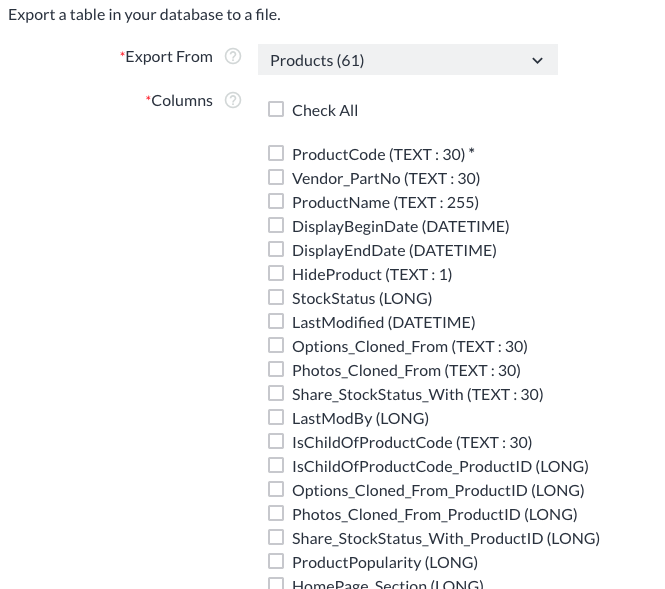Viewport: 665px width, 589px height.
Task: Click the 'Columns' field label
Action: 182,101
